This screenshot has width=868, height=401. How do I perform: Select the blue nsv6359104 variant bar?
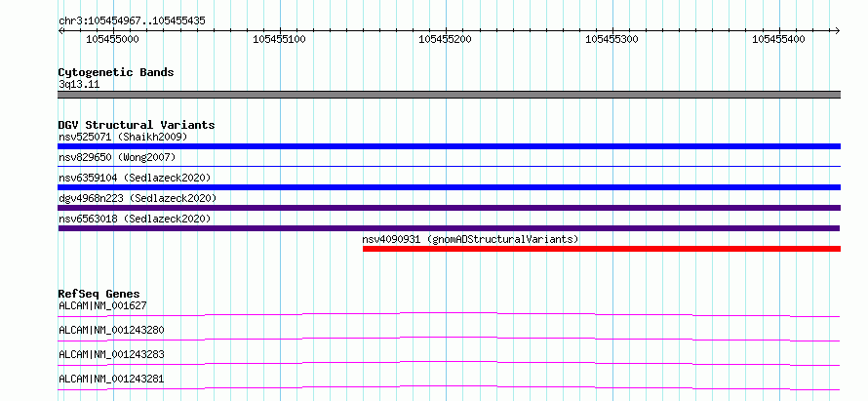[449, 187]
